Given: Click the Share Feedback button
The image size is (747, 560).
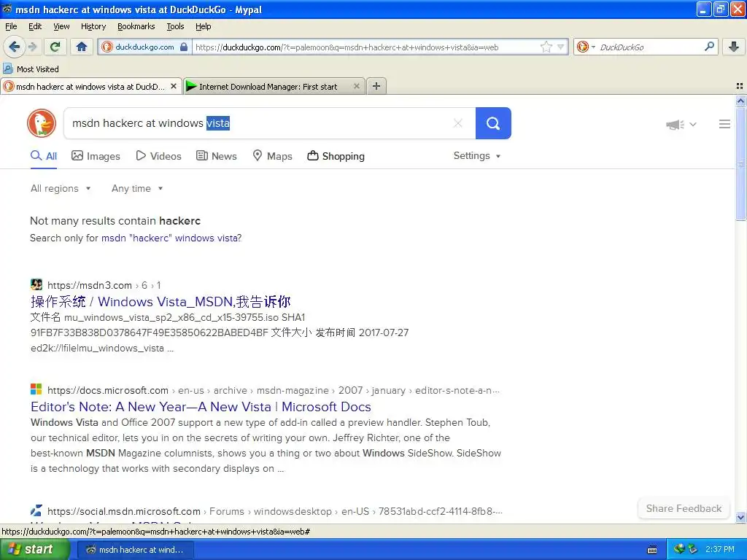Looking at the screenshot, I should pyautogui.click(x=684, y=508).
